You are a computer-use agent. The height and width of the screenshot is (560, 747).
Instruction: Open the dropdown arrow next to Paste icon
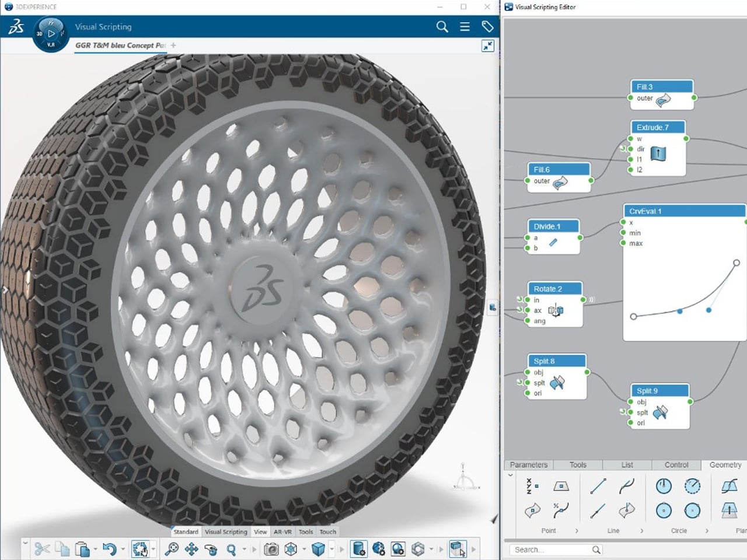point(95,549)
